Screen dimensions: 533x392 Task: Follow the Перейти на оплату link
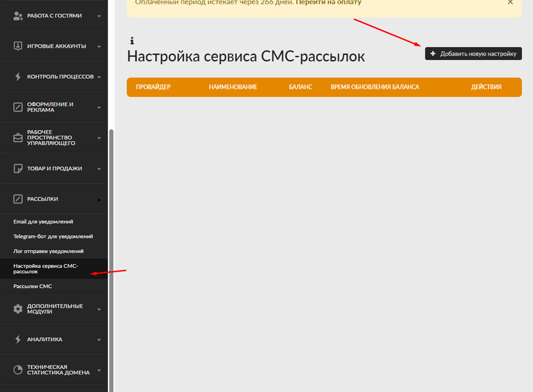(328, 3)
